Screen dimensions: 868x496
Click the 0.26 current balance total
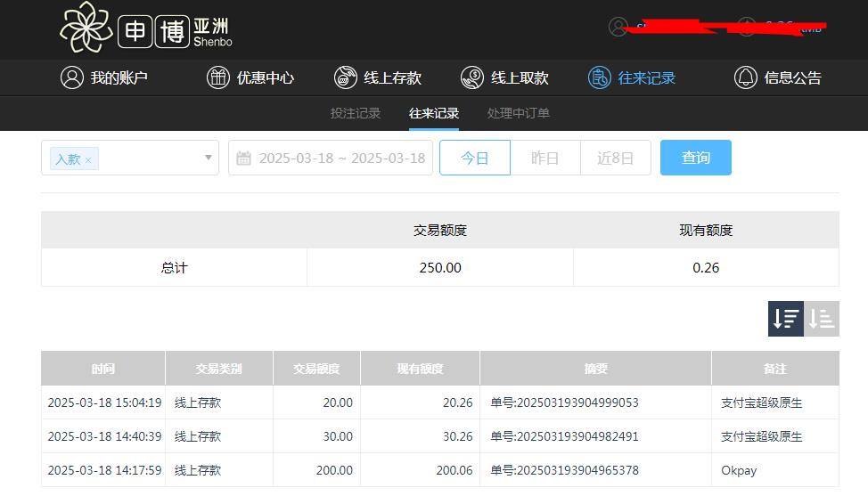(706, 268)
